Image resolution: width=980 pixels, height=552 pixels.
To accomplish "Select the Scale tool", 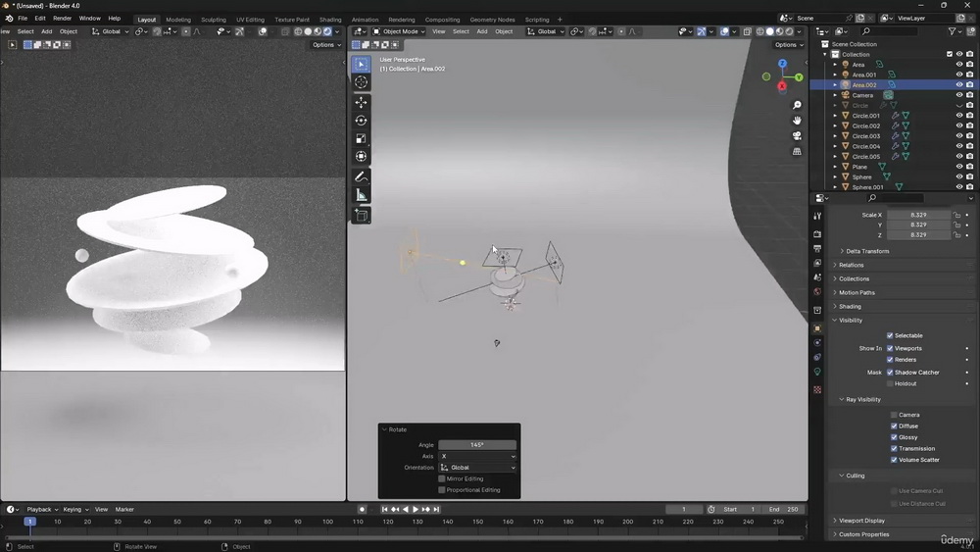I will point(362,139).
